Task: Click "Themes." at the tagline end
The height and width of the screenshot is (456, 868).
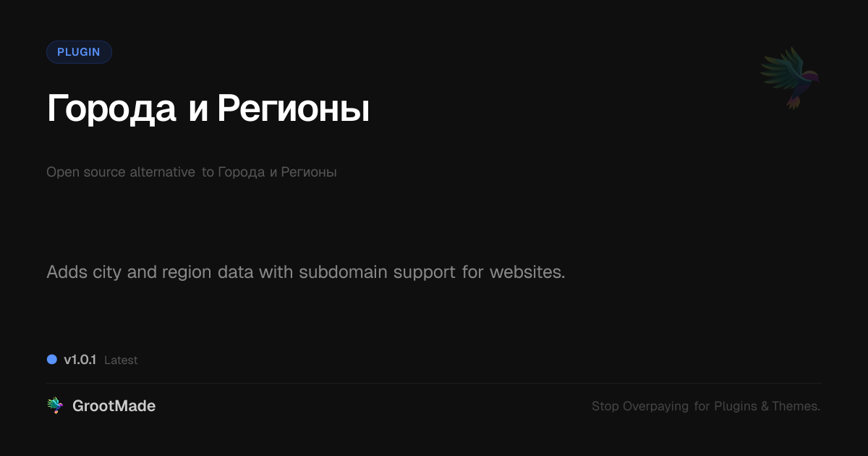Action: click(x=796, y=406)
